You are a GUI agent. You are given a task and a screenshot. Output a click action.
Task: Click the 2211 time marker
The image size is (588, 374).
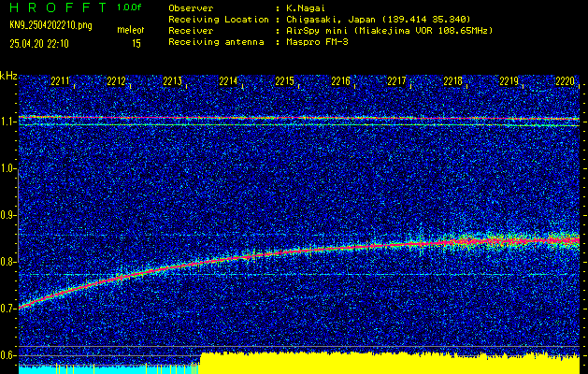click(60, 81)
